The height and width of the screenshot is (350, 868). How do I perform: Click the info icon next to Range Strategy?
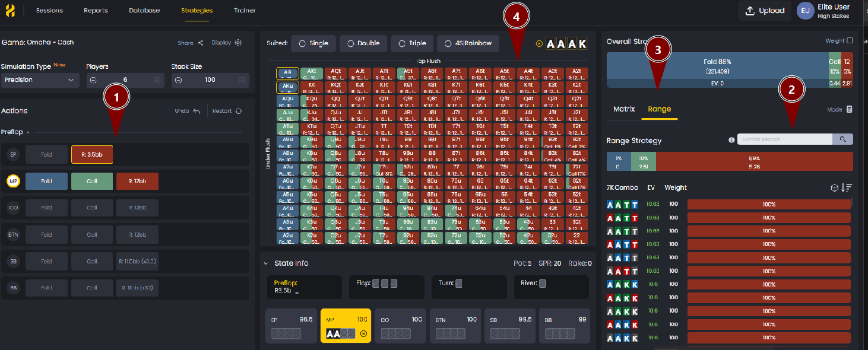click(x=730, y=139)
